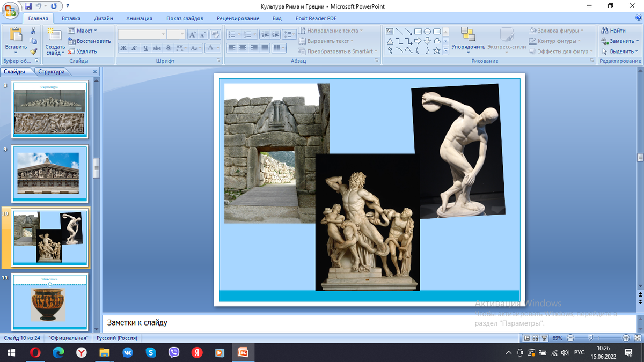Decrease font size with the small A icon
The width and height of the screenshot is (644, 362).
pyautogui.click(x=203, y=34)
